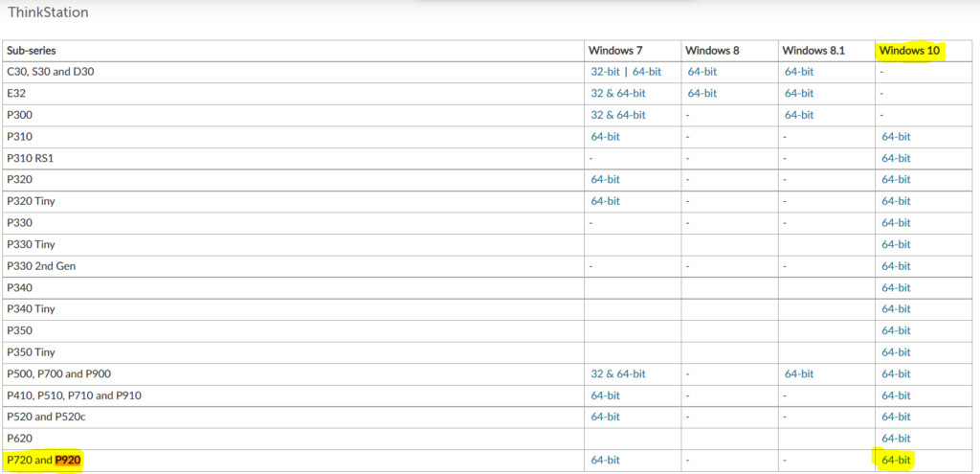Viewport: 980px width, 474px height.
Task: Select the P350 Tiny row label
Action: click(30, 352)
